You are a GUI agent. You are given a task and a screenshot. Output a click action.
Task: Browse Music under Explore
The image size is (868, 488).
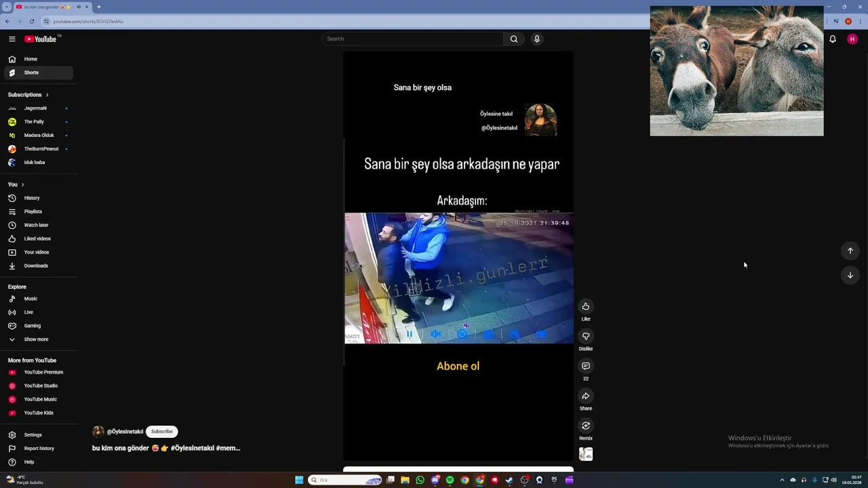38,299
